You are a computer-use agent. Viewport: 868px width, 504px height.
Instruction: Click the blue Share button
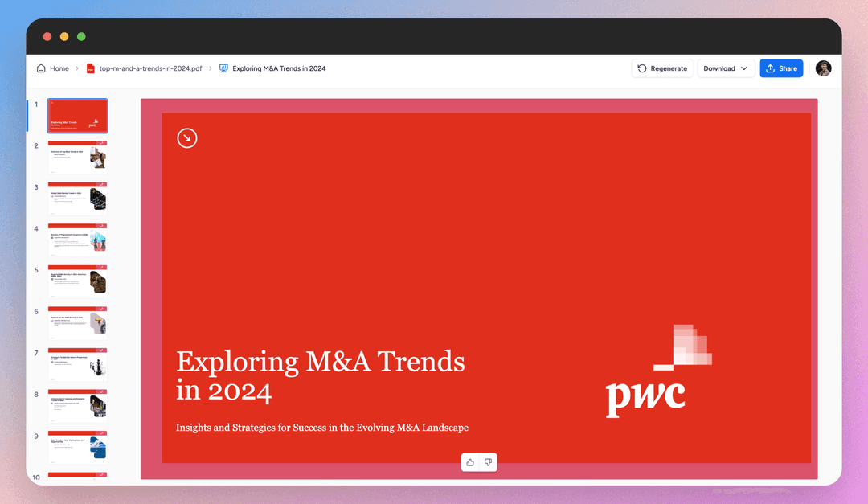pyautogui.click(x=780, y=68)
